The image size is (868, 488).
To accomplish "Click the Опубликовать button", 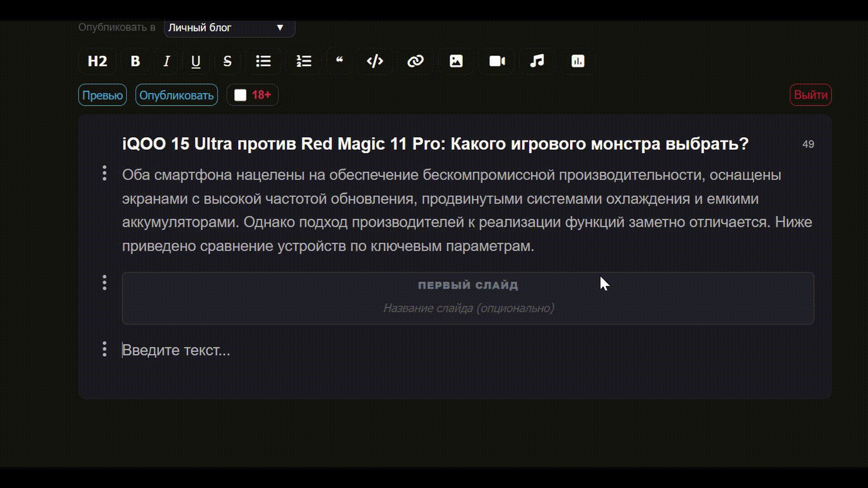I will click(x=176, y=95).
